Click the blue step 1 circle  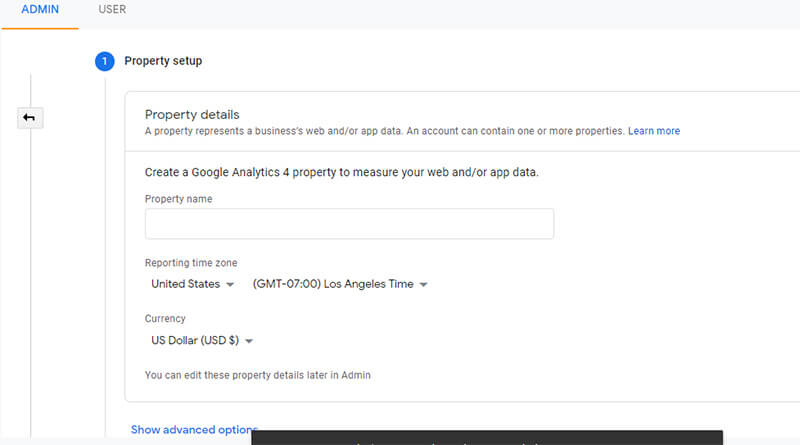pos(105,61)
